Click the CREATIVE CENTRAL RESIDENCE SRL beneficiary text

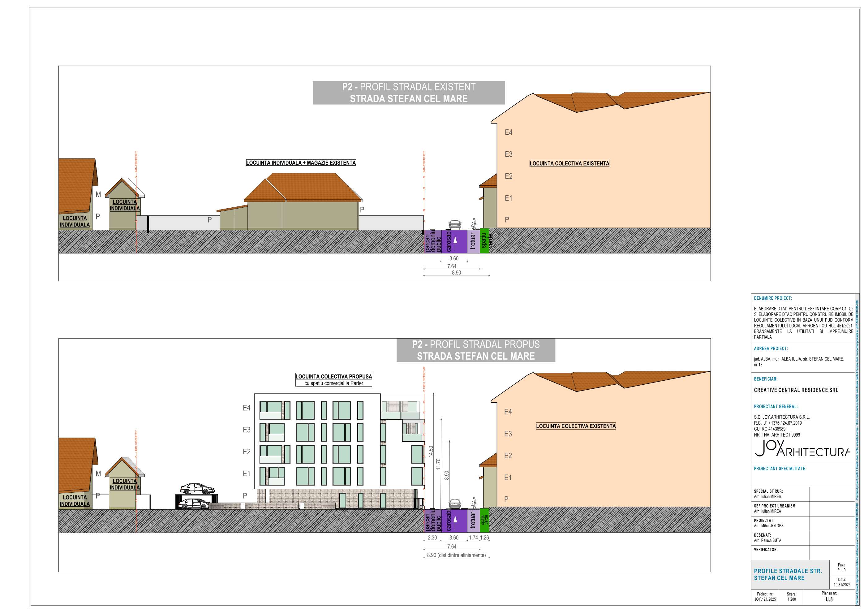796,390
